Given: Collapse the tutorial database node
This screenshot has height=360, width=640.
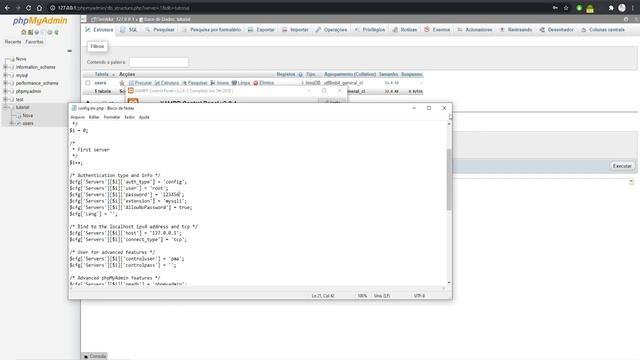Looking at the screenshot, I should click(5, 107).
